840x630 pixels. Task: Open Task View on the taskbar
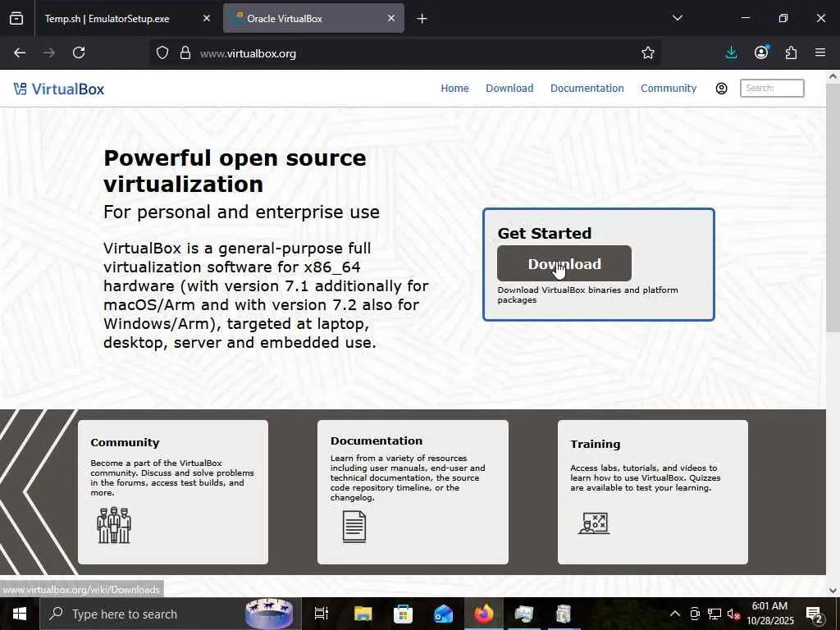coord(321,614)
